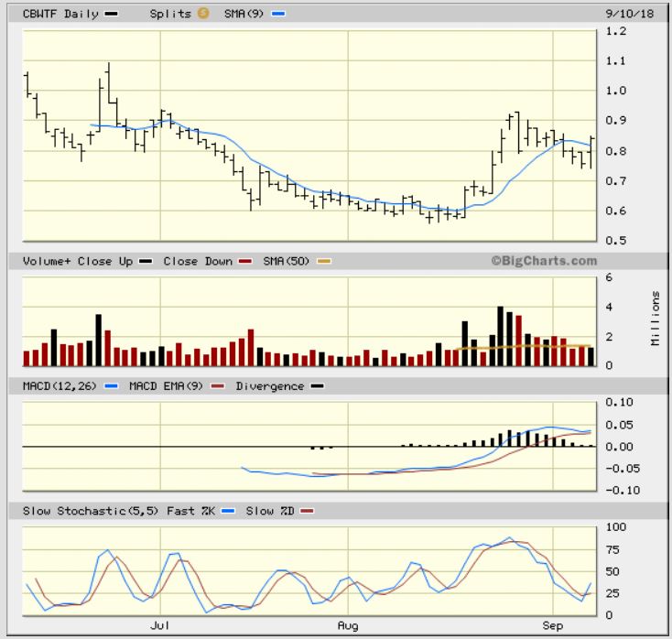
Task: Click the black Close Up swatch
Action: 146,261
